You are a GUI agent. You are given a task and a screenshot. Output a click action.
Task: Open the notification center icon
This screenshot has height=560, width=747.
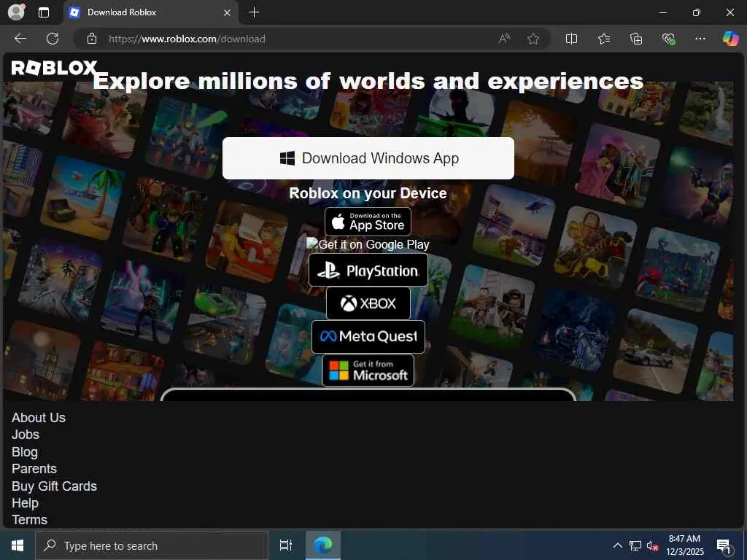coord(724,546)
